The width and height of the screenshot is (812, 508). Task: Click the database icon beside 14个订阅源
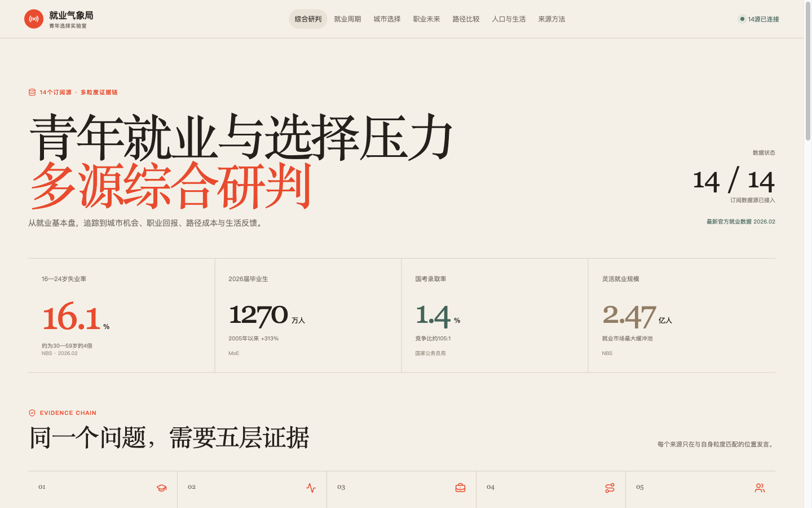[32, 93]
